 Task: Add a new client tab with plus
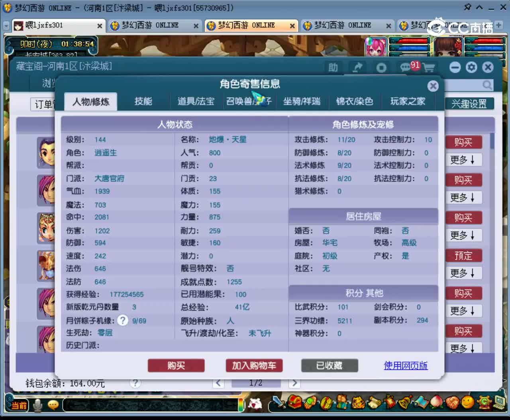(x=498, y=25)
